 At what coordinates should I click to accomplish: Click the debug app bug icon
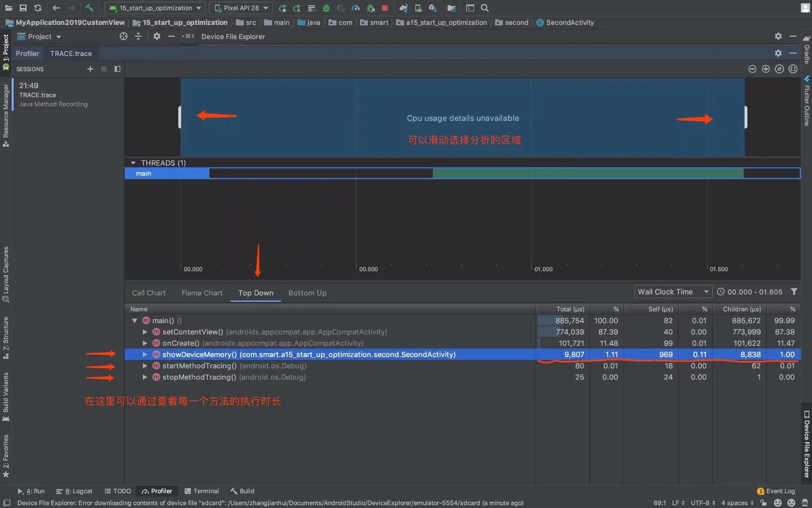[326, 8]
